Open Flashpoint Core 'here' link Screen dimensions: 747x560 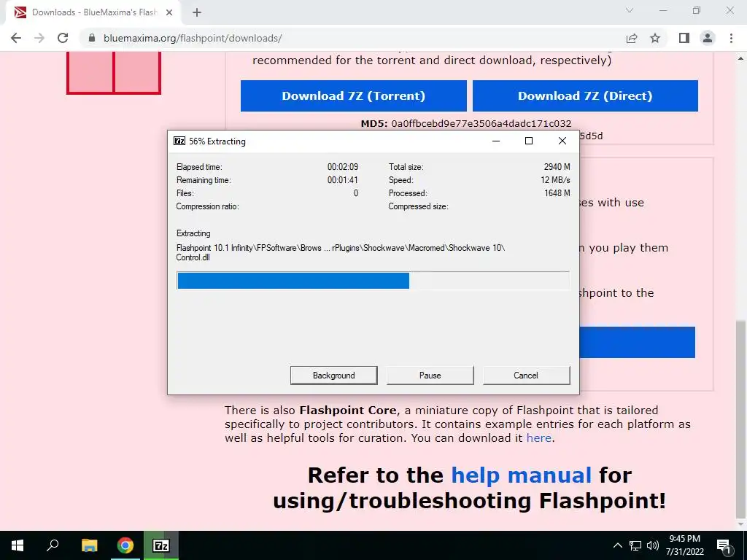pyautogui.click(x=539, y=437)
